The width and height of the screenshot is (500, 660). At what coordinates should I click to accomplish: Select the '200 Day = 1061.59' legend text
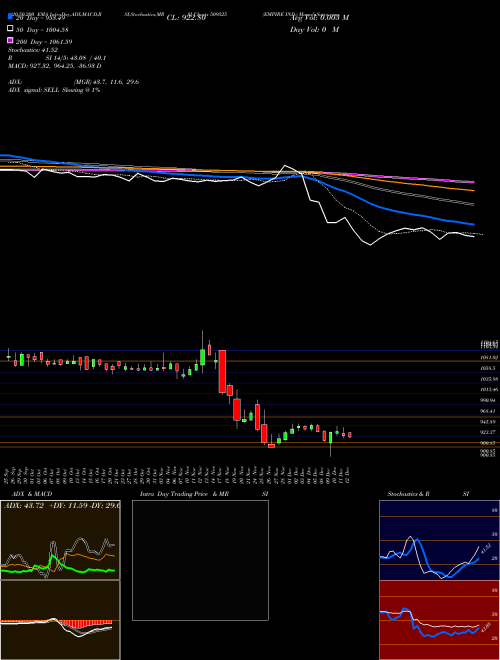click(x=44, y=42)
